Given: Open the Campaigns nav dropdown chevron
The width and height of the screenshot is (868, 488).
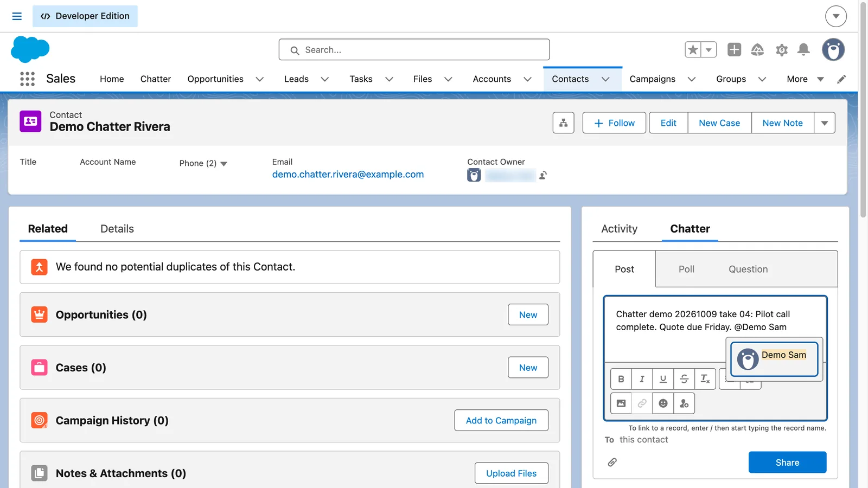Looking at the screenshot, I should click(x=692, y=79).
